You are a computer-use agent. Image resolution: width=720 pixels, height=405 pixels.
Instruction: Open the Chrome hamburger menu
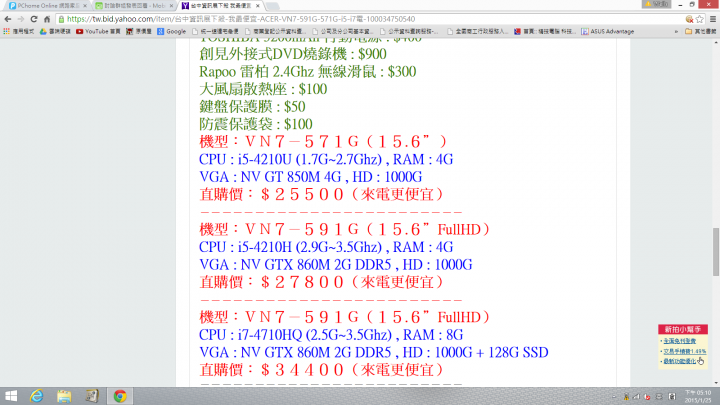[713, 19]
